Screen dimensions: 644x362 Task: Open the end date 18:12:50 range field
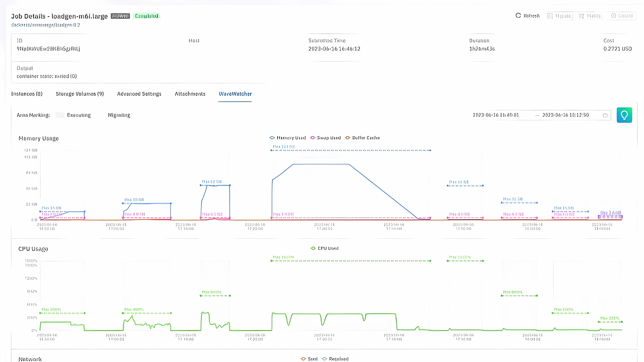tap(565, 115)
